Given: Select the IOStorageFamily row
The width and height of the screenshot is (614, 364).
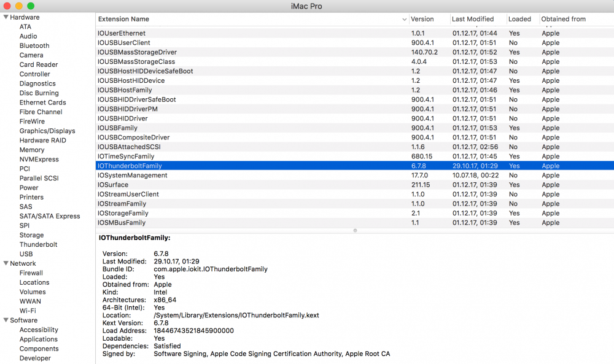Looking at the screenshot, I should [x=355, y=214].
